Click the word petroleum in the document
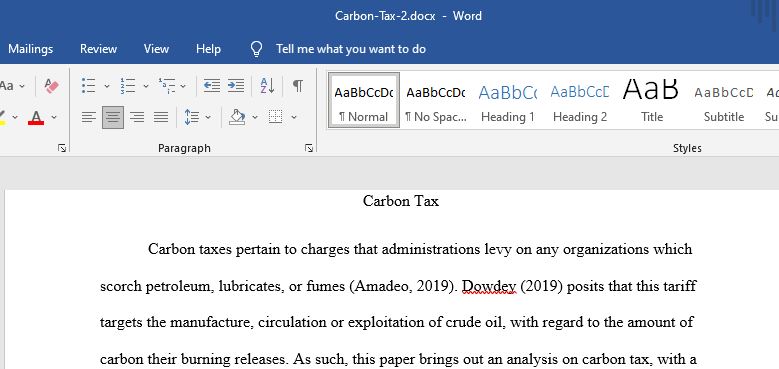The image size is (779, 369). click(x=177, y=287)
